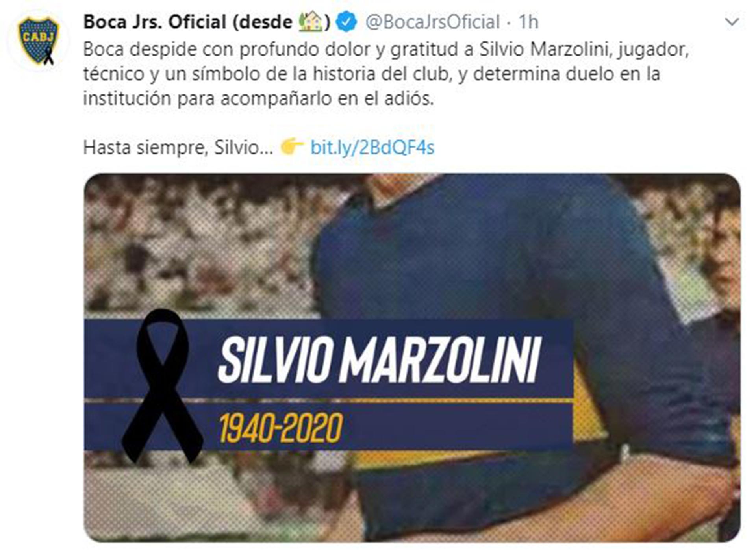Open the 1h timestamp permalink
Image resolution: width=756 pixels, height=550 pixels.
(528, 22)
